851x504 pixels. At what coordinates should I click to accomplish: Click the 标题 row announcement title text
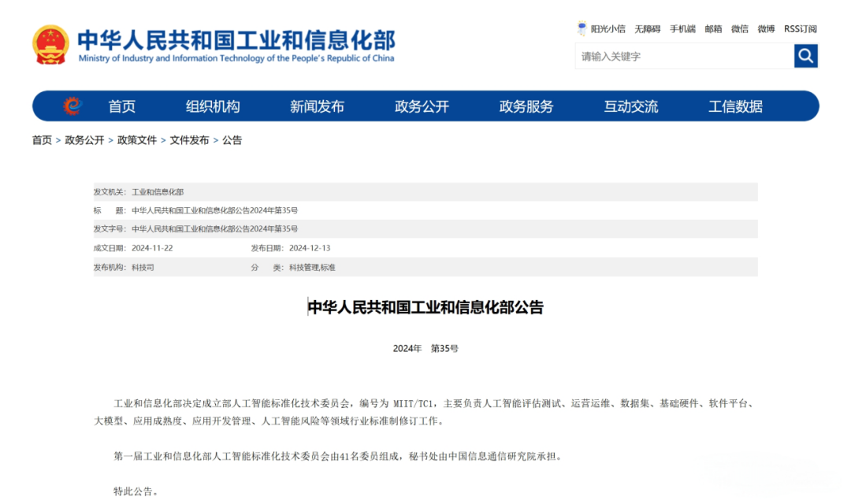click(214, 210)
